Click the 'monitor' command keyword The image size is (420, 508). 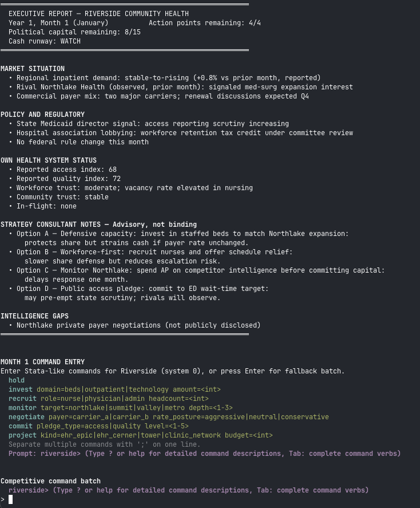22,408
